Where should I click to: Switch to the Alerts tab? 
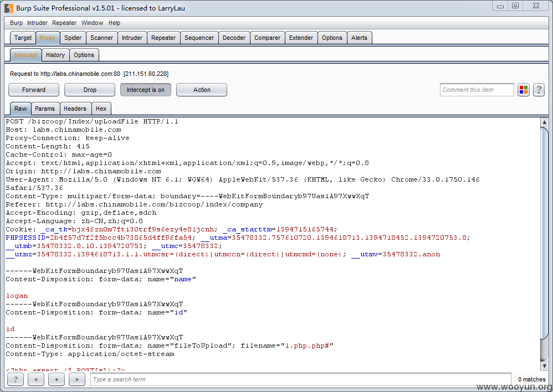tap(360, 38)
